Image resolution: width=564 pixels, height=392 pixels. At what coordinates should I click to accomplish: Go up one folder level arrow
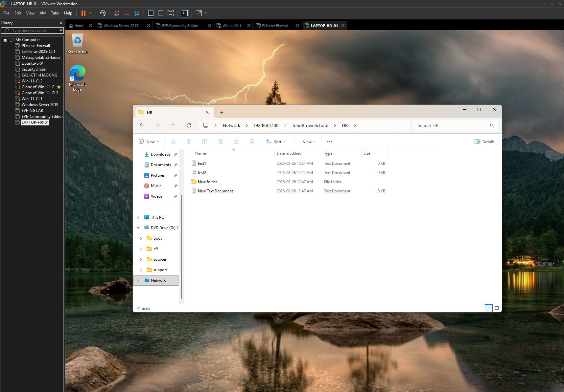tap(173, 125)
